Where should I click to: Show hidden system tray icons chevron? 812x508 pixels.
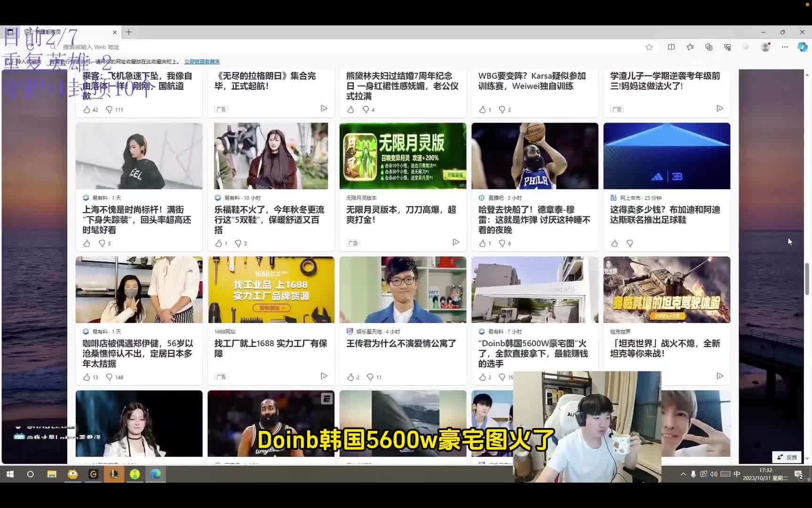pos(683,474)
